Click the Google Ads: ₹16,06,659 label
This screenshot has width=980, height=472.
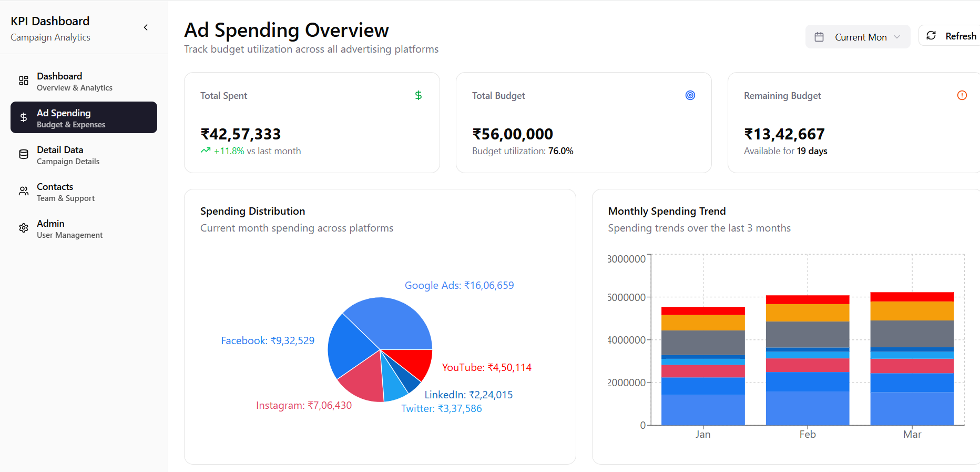[x=459, y=285]
